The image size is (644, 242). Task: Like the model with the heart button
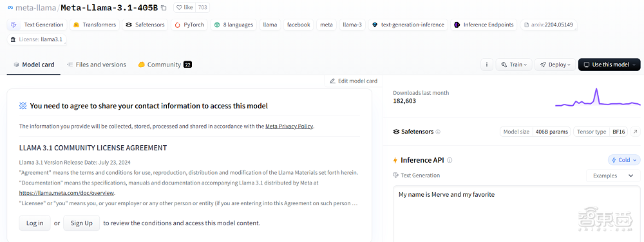(184, 7)
